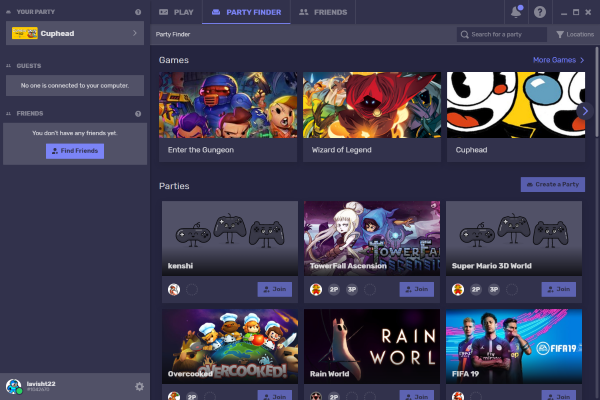Click 2P slot on Super Mario 3D World party
This screenshot has width=600, height=400.
476,289
